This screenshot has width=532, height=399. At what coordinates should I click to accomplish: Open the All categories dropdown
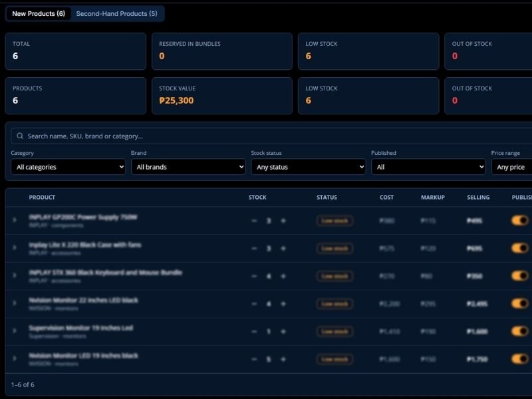coord(68,167)
